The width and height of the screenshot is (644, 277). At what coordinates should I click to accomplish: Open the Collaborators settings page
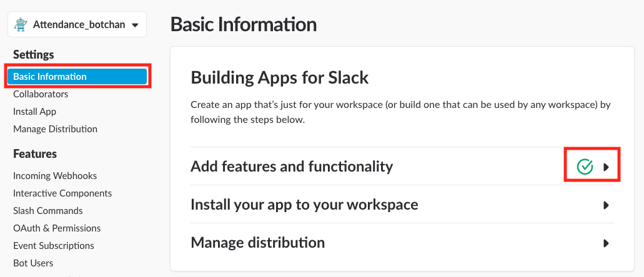tap(41, 94)
